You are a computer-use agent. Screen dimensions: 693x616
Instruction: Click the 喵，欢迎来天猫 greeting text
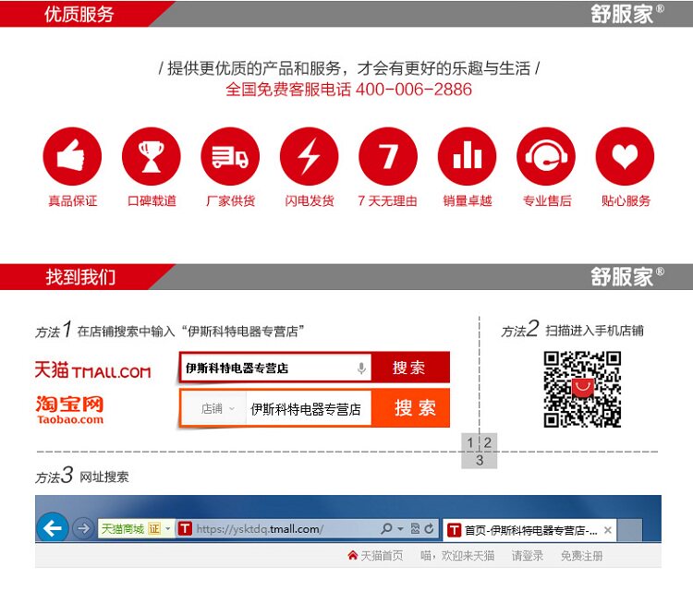point(457,555)
